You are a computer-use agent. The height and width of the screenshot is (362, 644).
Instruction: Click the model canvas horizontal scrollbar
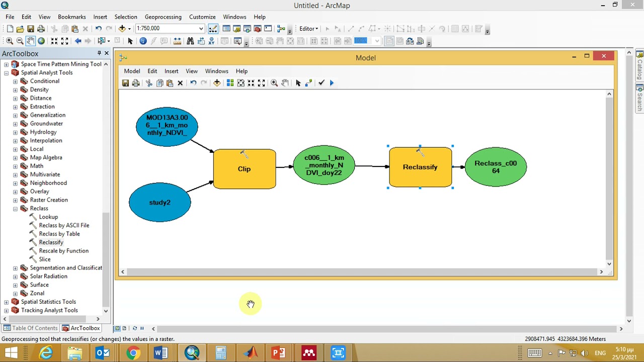tap(362, 272)
